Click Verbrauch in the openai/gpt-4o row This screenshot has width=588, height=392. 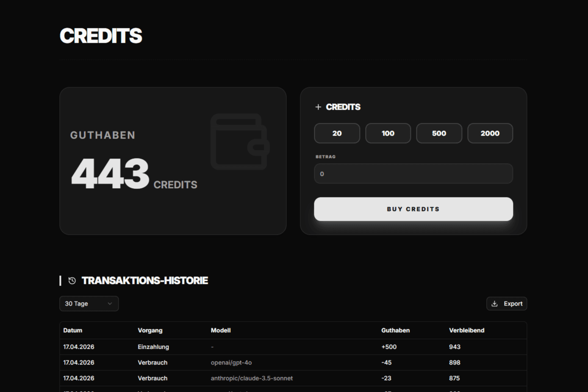(153, 362)
